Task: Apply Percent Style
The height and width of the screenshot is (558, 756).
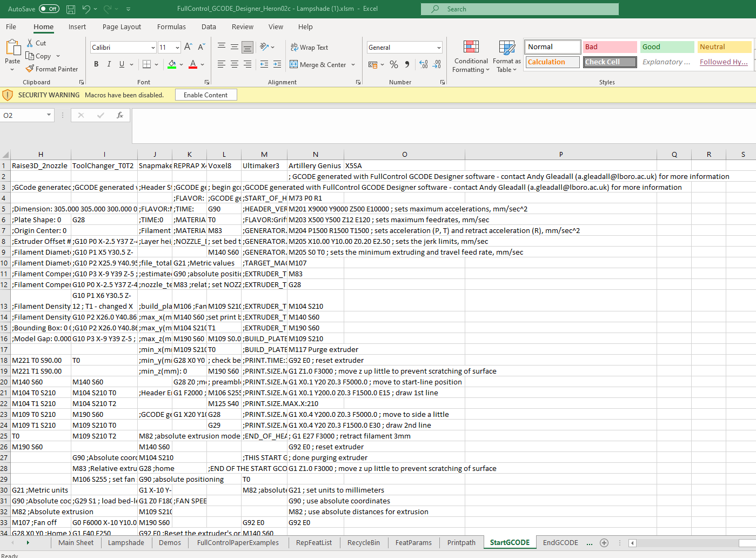Action: 394,64
